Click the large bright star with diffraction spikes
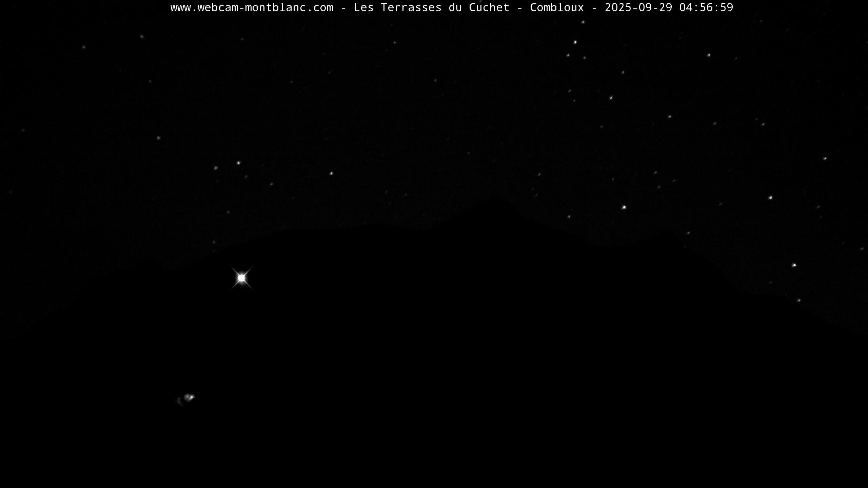 tap(241, 278)
